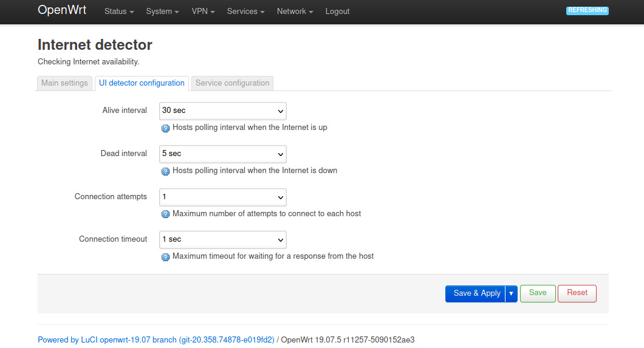Expand the Connection attempts dropdown
This screenshot has height=348, width=644.
(x=222, y=197)
